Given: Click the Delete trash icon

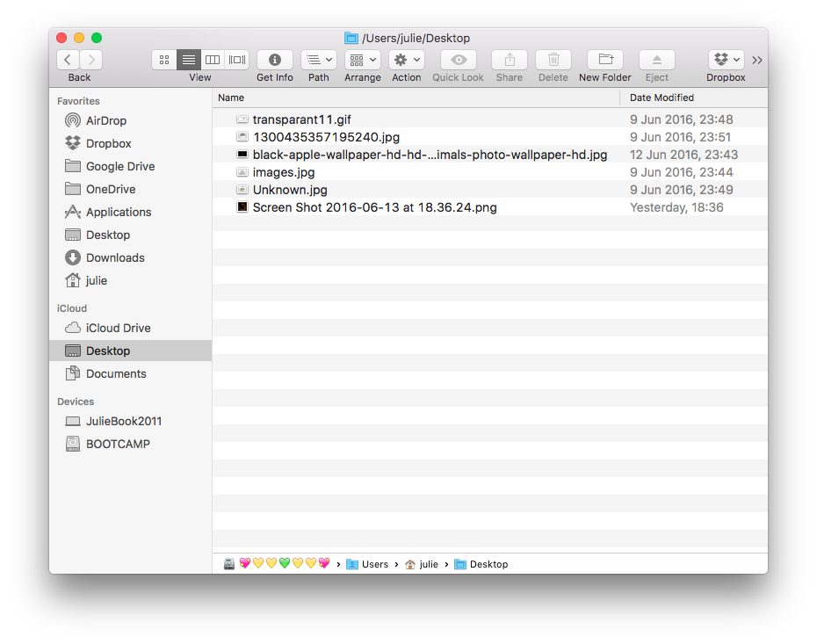Looking at the screenshot, I should tap(553, 60).
